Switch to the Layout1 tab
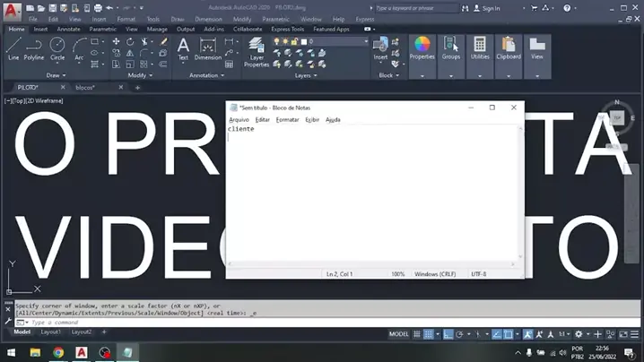Viewport: 644px width, 362px height. point(50,332)
